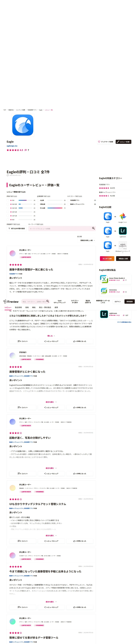Click the 新規登録 button

(x=130, y=302)
